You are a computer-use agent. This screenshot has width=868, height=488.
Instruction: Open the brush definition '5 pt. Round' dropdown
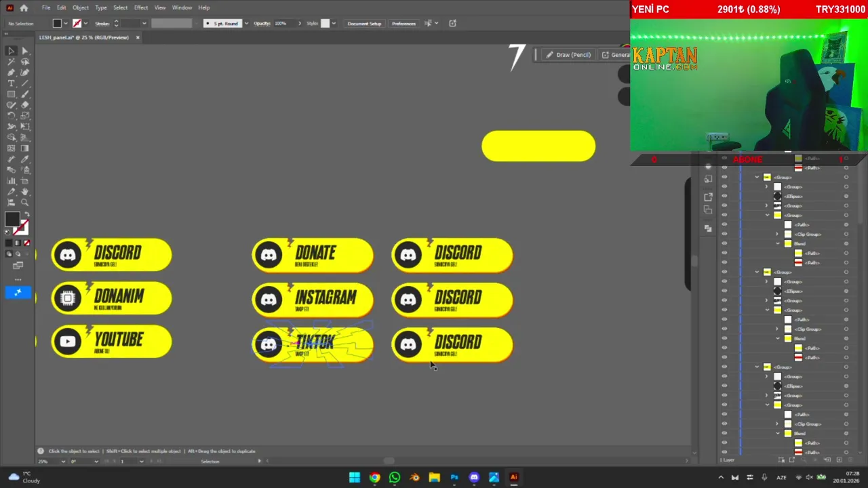tap(246, 23)
